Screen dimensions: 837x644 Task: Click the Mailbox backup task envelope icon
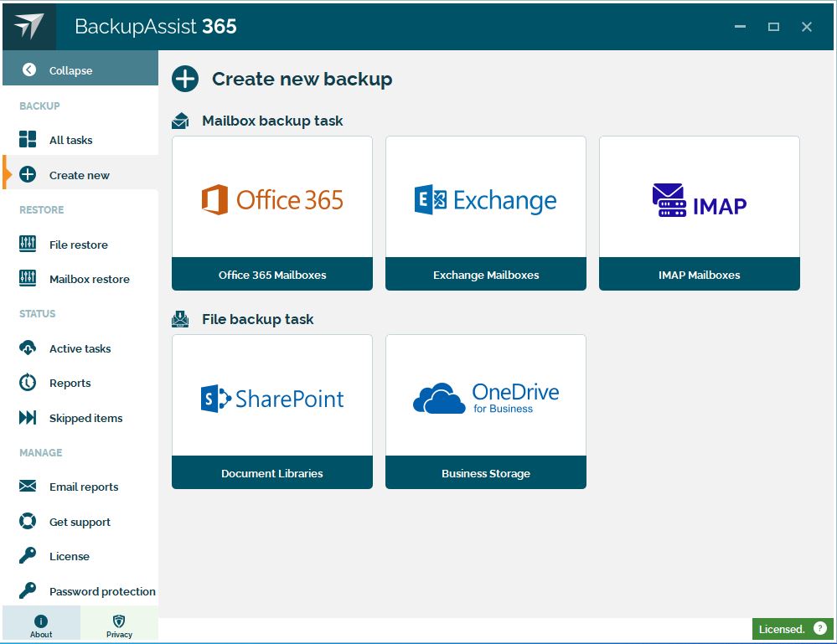pos(180,121)
